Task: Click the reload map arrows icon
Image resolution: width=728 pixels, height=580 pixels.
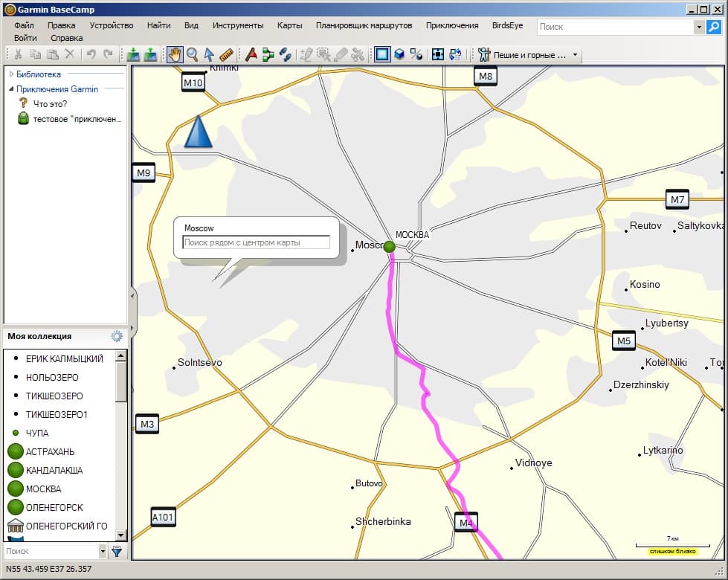Action: click(455, 54)
